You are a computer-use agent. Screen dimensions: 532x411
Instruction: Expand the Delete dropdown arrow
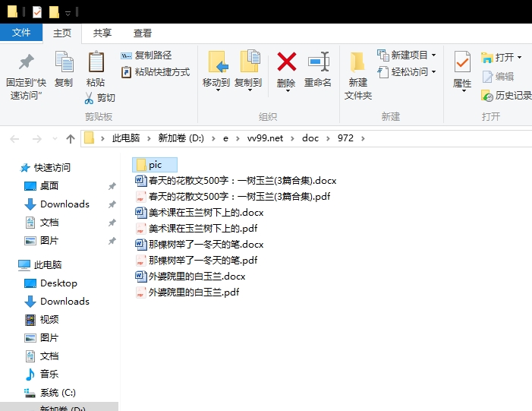coord(288,90)
